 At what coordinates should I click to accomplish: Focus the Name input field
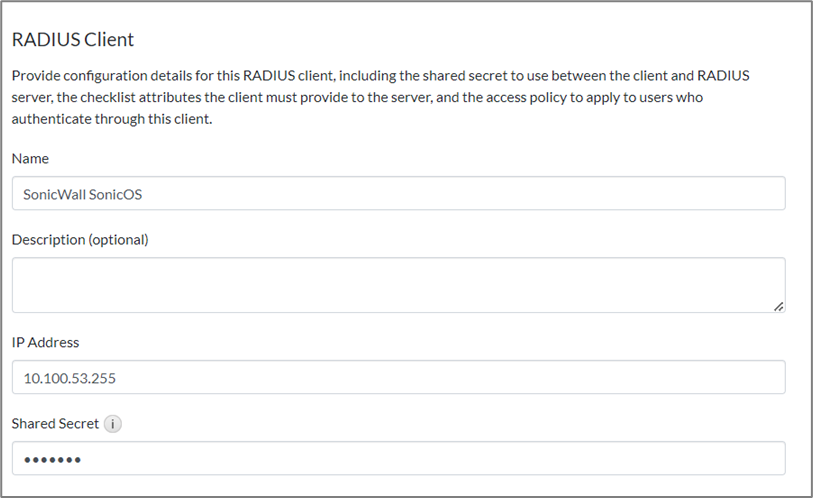tap(398, 194)
